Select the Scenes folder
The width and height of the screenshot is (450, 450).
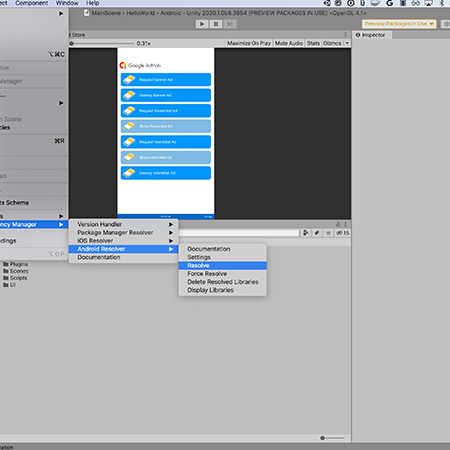pos(16,271)
